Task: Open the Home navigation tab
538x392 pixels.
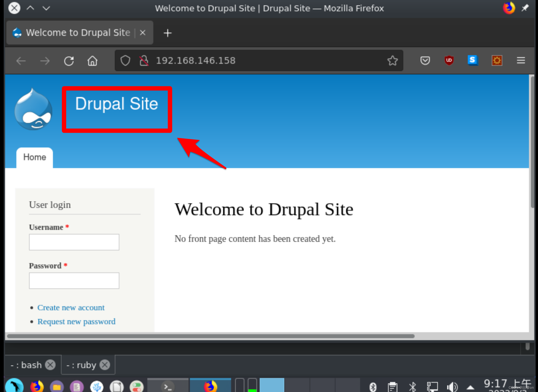Action: pyautogui.click(x=35, y=157)
